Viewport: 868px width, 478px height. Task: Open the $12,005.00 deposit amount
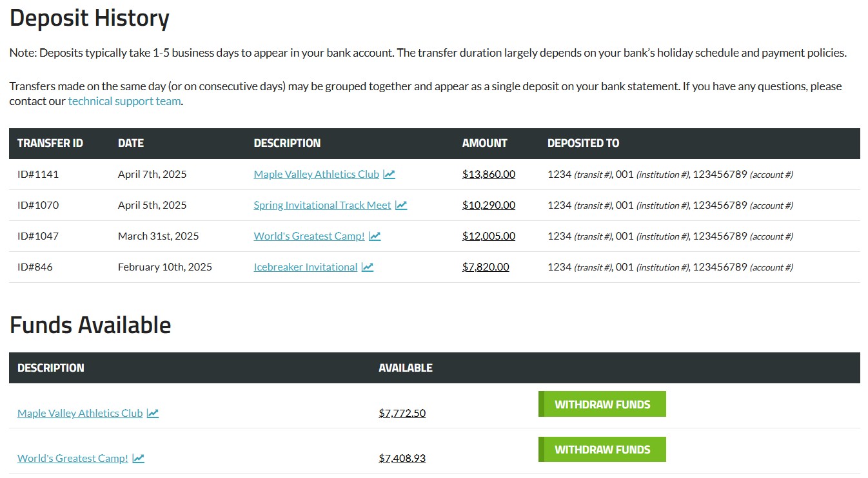(x=488, y=236)
